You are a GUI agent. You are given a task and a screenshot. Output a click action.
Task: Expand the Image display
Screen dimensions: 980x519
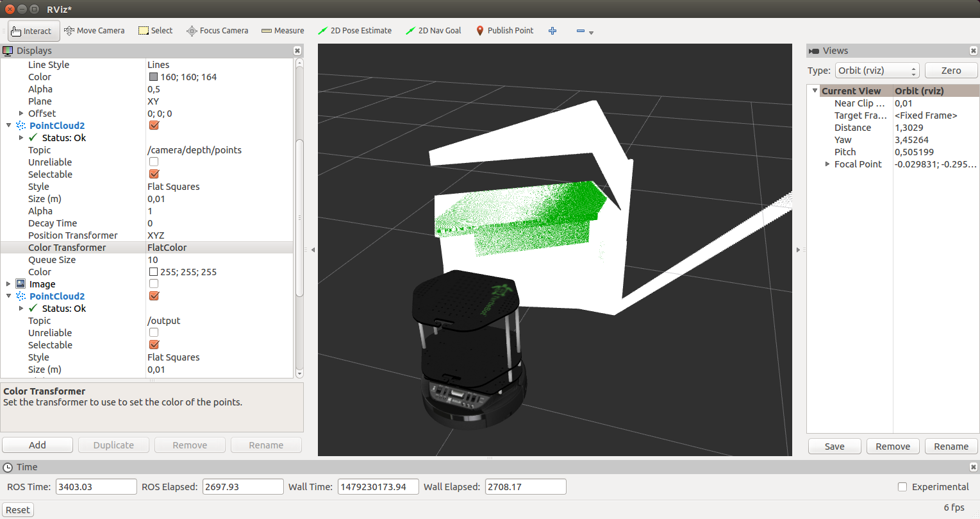point(8,284)
